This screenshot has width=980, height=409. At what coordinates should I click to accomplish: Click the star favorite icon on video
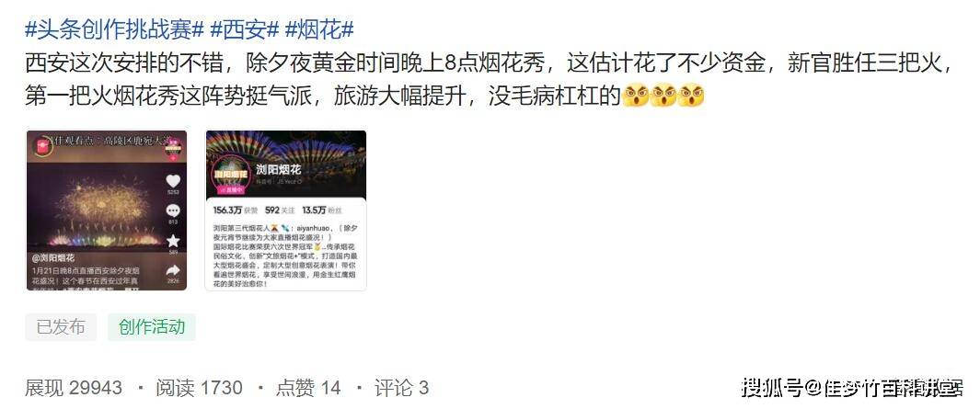pyautogui.click(x=173, y=241)
